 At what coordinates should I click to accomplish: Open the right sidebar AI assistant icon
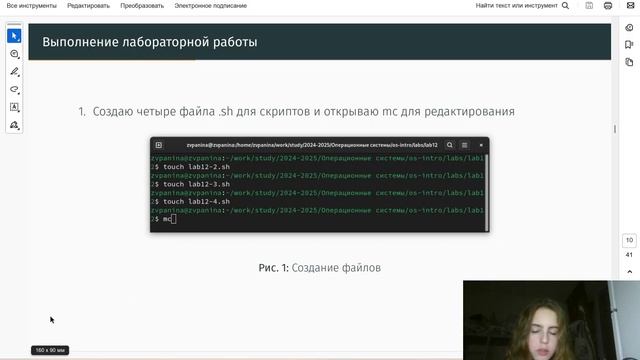(629, 28)
